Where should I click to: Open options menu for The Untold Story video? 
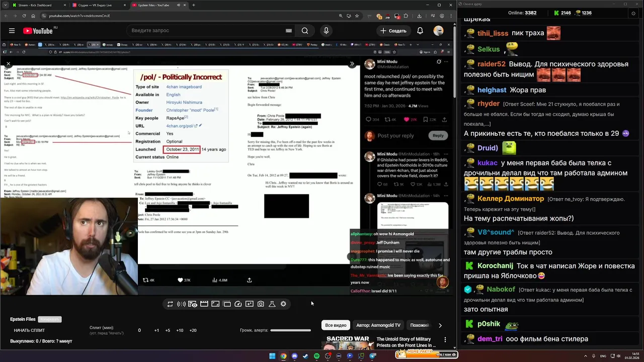point(445,340)
